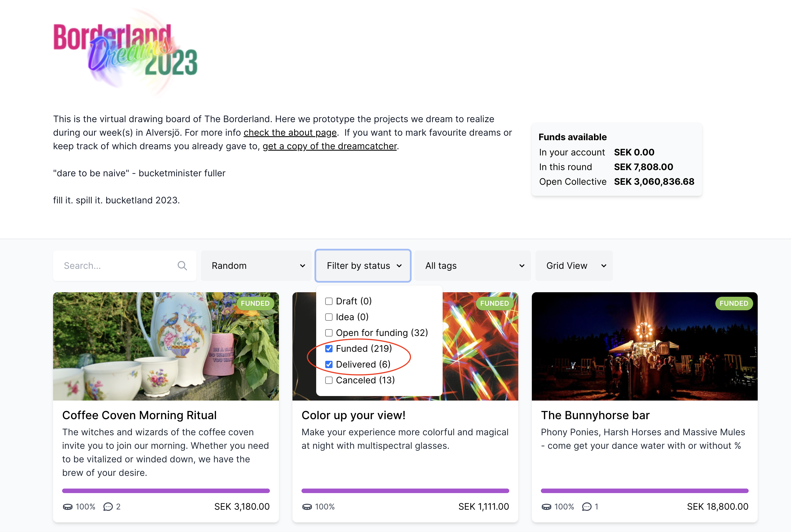Click coin icon on Coffee Coven card
This screenshot has width=791, height=532.
pos(67,507)
